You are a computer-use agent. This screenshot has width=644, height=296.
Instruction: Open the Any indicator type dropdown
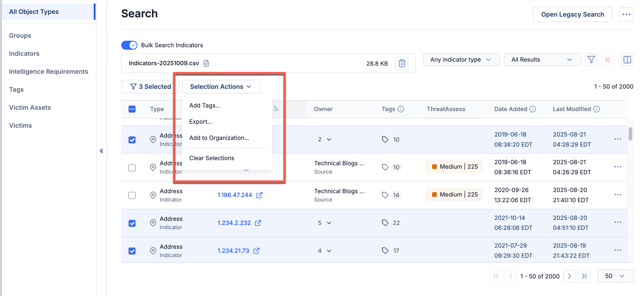[x=461, y=59]
